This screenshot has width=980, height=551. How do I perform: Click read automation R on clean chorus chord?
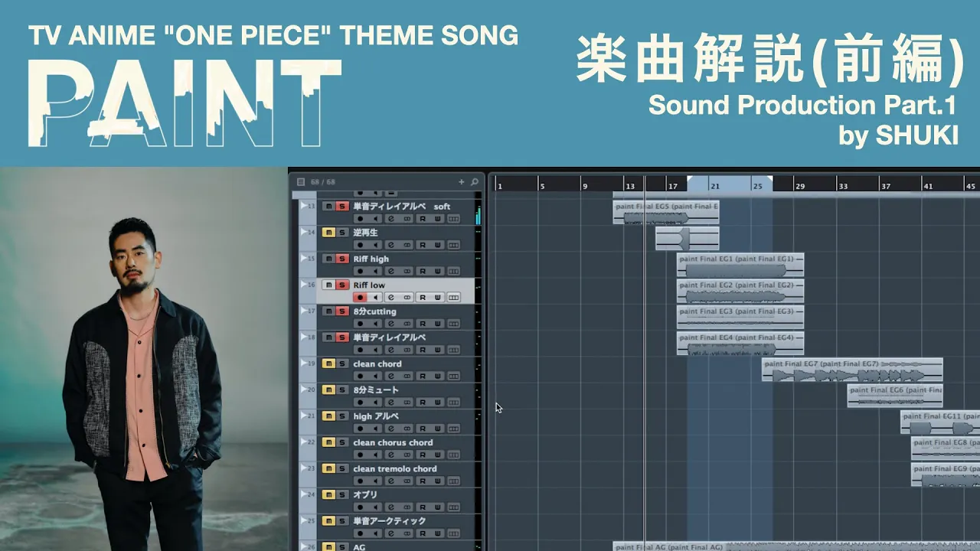422,455
